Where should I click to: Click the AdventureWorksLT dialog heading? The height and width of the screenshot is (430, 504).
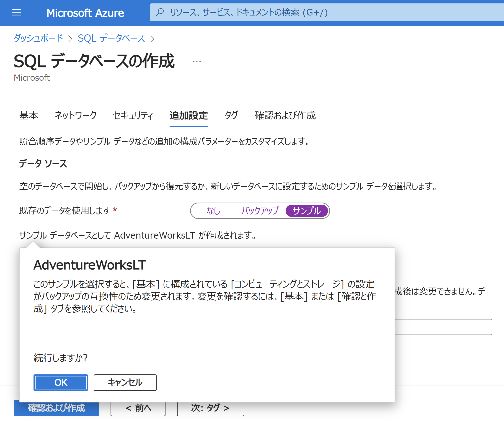[90, 265]
